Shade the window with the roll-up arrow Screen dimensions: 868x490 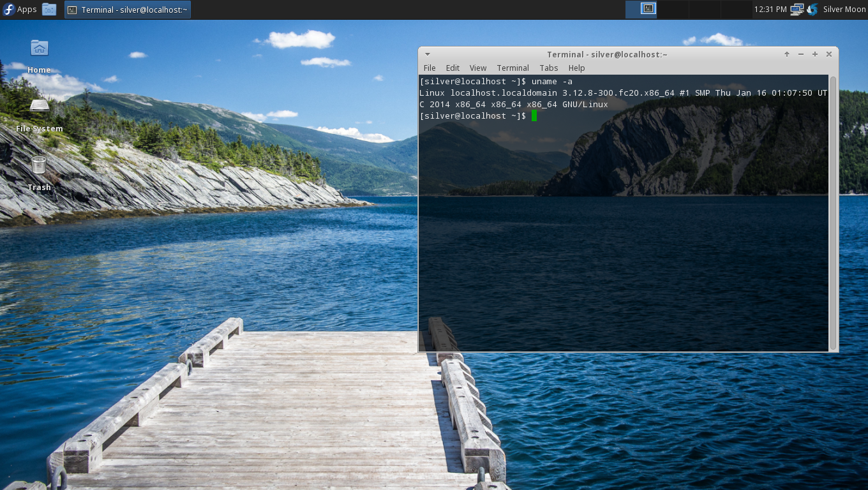[x=787, y=54]
